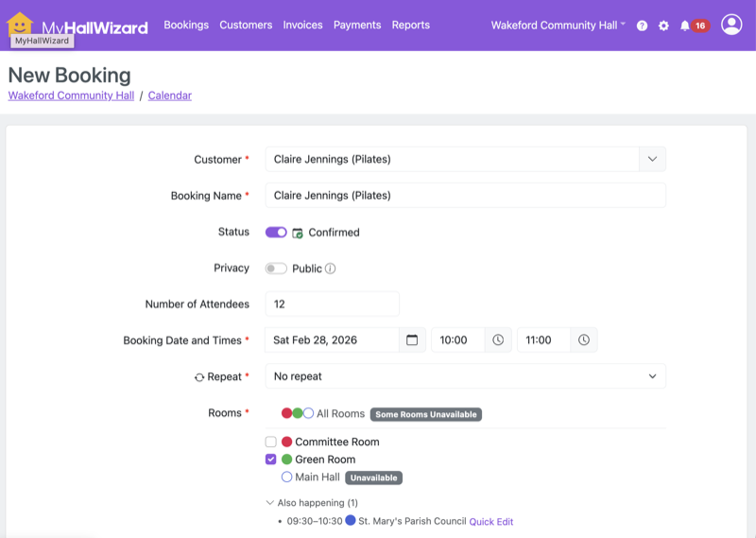Click the Public privacy info icon

click(x=330, y=269)
